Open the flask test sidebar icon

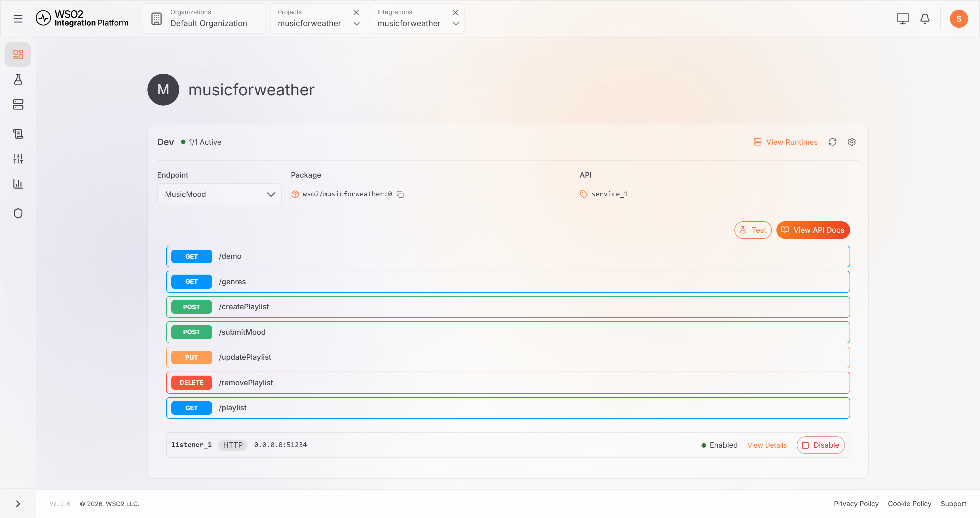(x=18, y=79)
